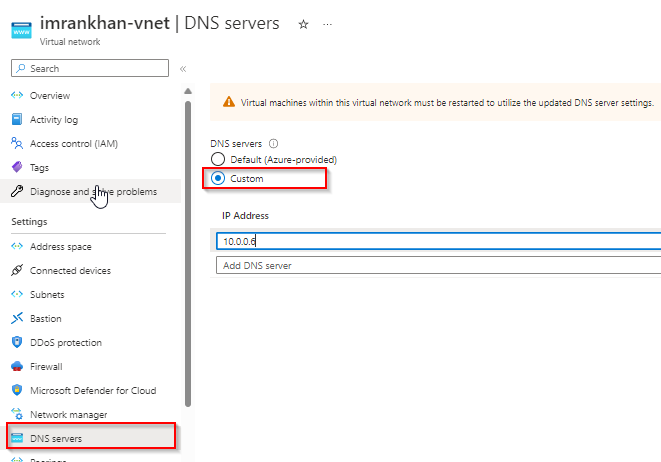Select the Custom radio button
Screen dimensions: 661x462
[x=218, y=178]
